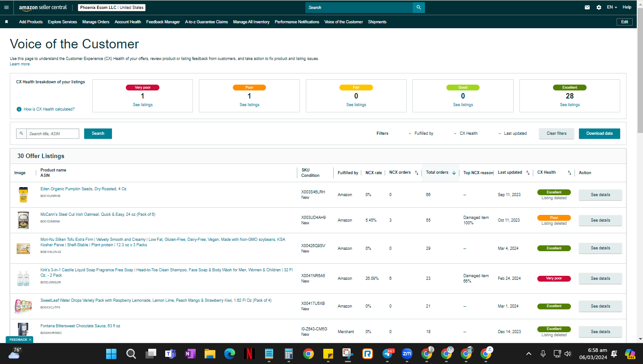This screenshot has height=364, width=643.
Task: Focus the header Search input field
Action: [x=359, y=8]
